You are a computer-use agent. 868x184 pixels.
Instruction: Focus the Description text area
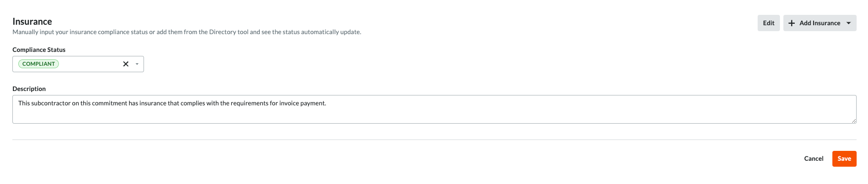[434, 109]
